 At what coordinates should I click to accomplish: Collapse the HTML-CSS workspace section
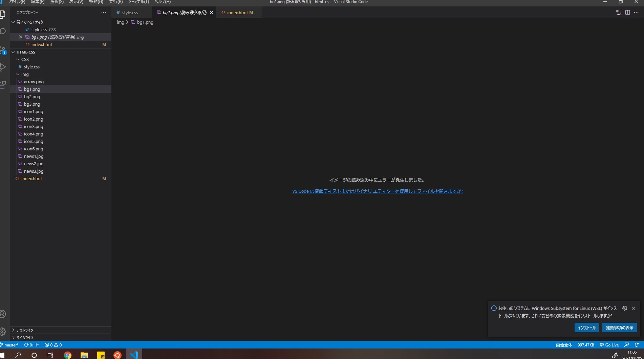(13, 52)
